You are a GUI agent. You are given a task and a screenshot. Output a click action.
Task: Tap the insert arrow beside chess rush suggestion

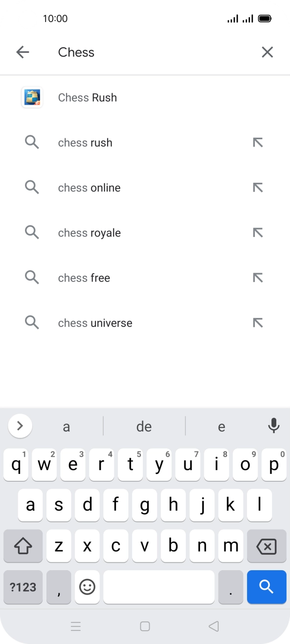258,142
